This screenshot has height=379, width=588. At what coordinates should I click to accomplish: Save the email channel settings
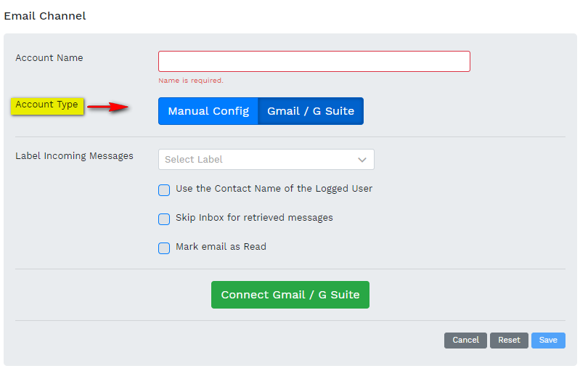pyautogui.click(x=548, y=340)
